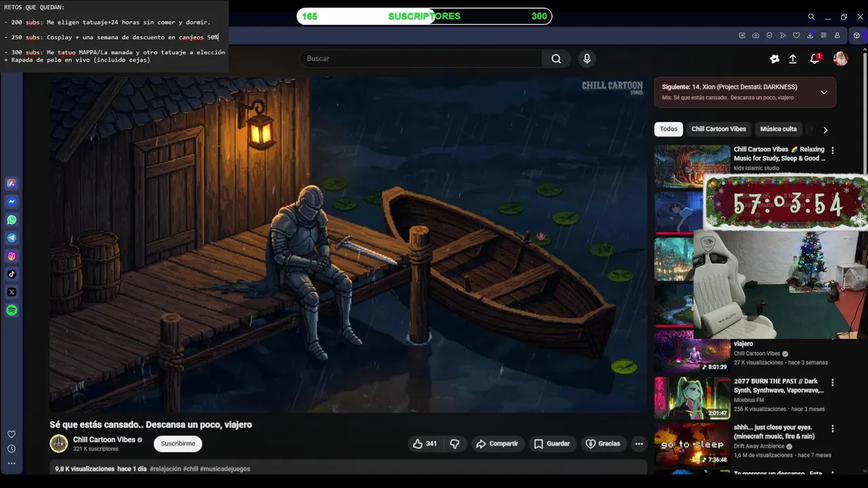Image resolution: width=868 pixels, height=488 pixels.
Task: Open more actions menu under the video
Action: pyautogui.click(x=639, y=444)
